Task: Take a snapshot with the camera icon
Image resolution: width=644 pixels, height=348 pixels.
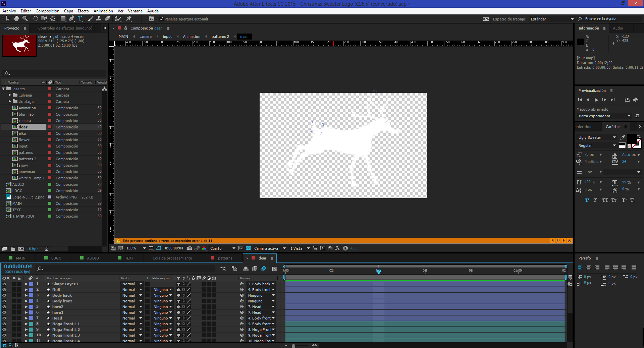Action: coord(190,248)
